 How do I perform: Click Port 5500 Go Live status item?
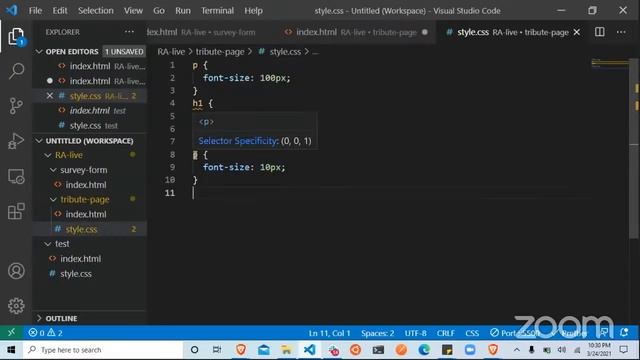coord(515,333)
